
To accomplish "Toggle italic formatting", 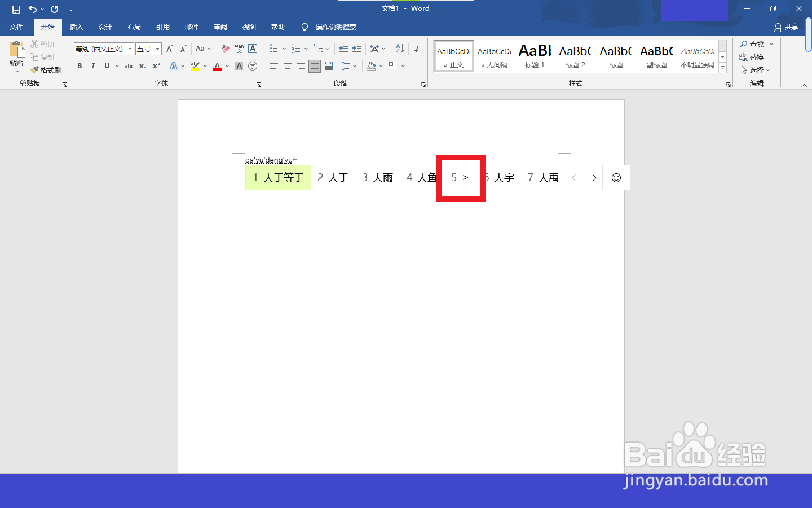I will pyautogui.click(x=93, y=66).
